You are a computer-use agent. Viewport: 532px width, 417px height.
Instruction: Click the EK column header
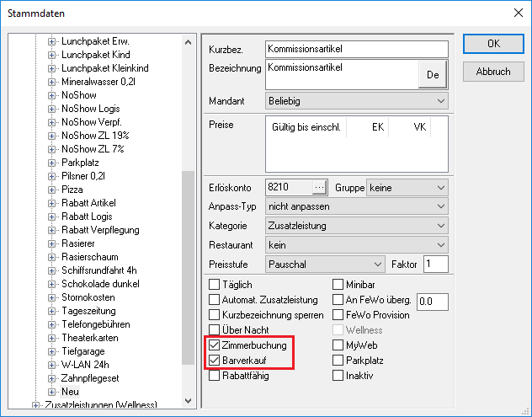[x=368, y=127]
